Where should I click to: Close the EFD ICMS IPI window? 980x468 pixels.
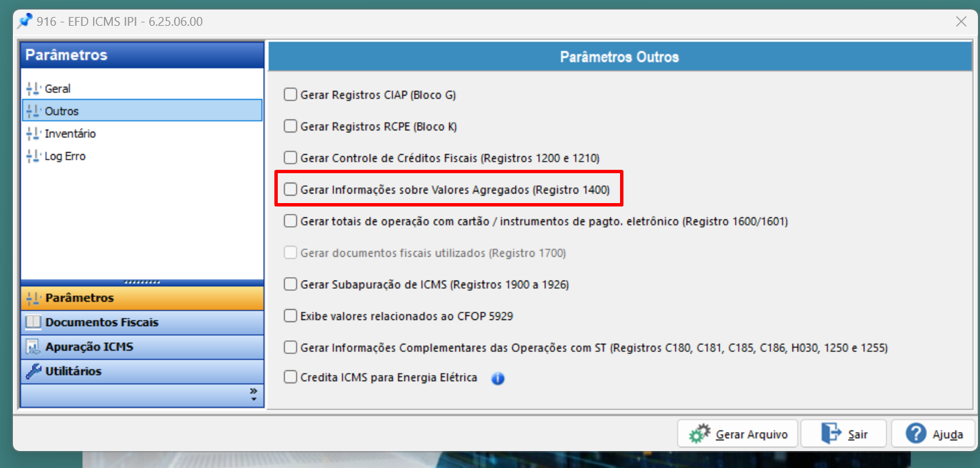pyautogui.click(x=961, y=21)
